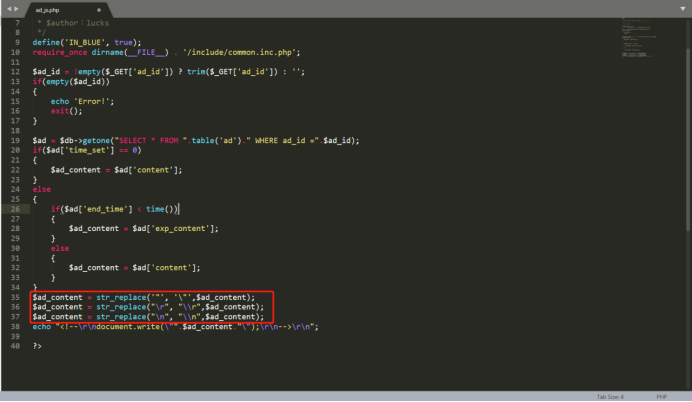692x402 pixels.
Task: Click the else keyword on line 30
Action: click(60, 248)
